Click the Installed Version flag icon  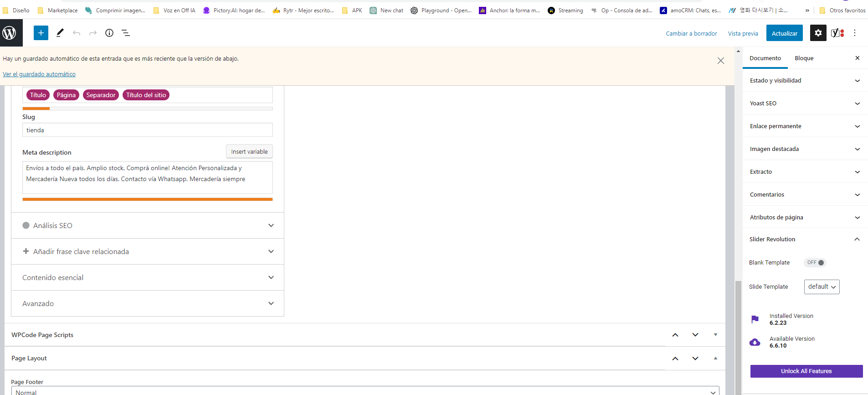[x=755, y=319]
